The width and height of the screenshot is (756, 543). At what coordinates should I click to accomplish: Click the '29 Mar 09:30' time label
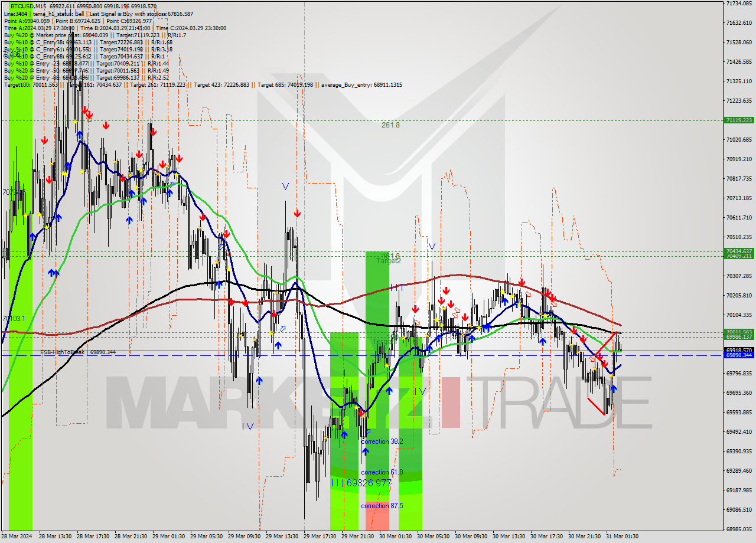244,537
